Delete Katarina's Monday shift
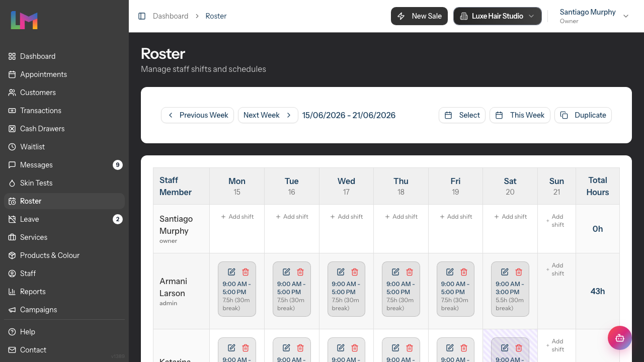 tap(246, 348)
